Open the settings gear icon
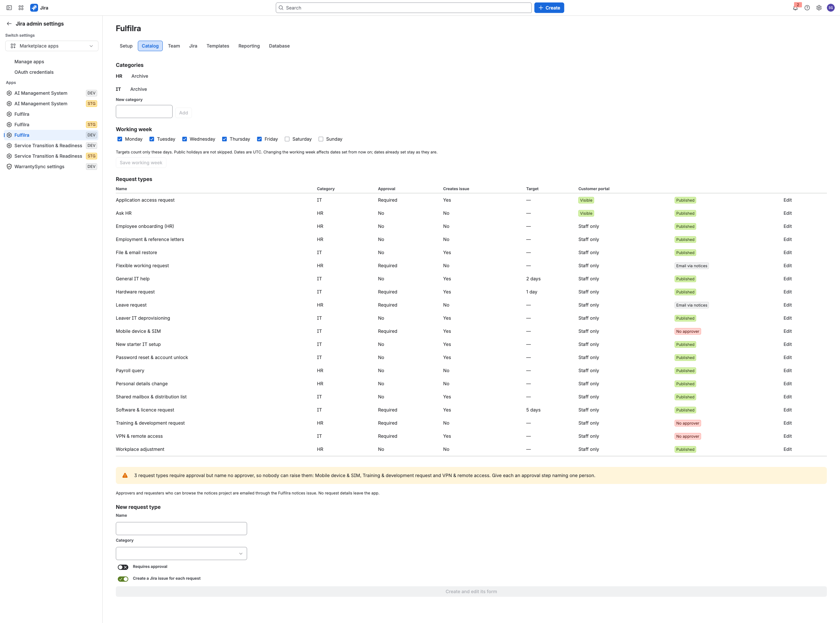 819,8
